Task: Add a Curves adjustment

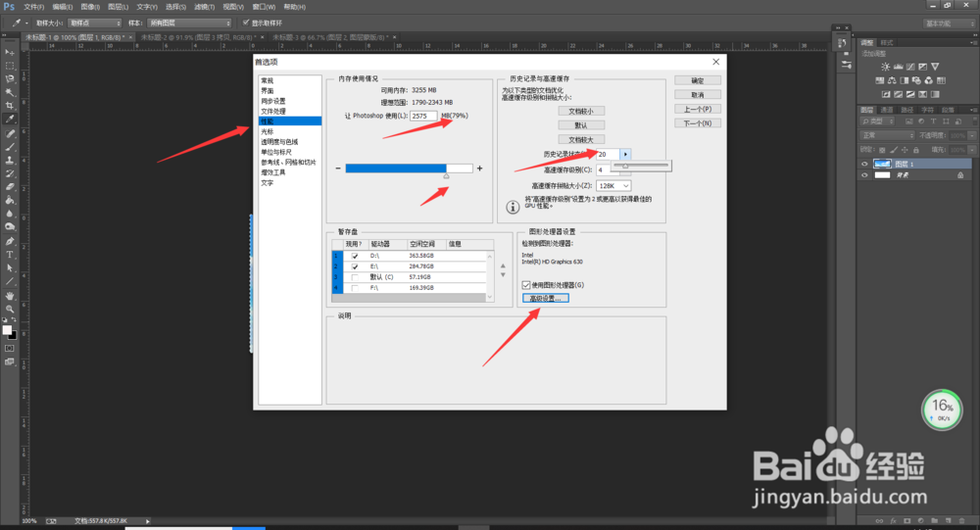Action: [910, 67]
